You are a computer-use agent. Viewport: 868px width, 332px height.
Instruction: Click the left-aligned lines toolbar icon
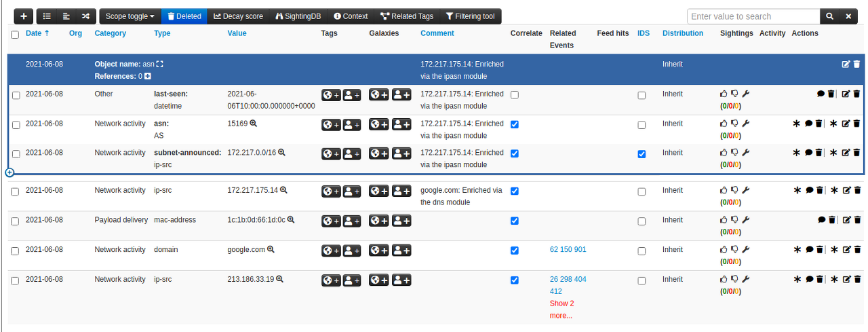[x=66, y=16]
